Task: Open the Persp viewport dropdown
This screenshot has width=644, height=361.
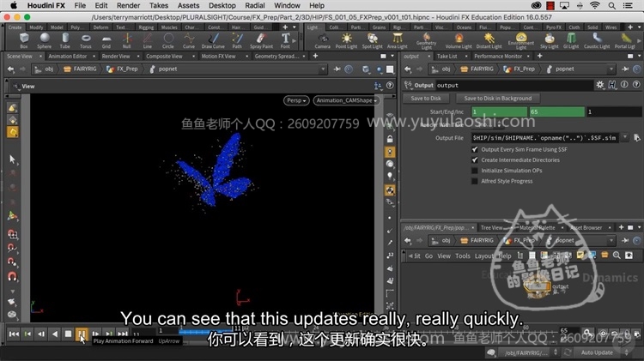Action: point(296,100)
